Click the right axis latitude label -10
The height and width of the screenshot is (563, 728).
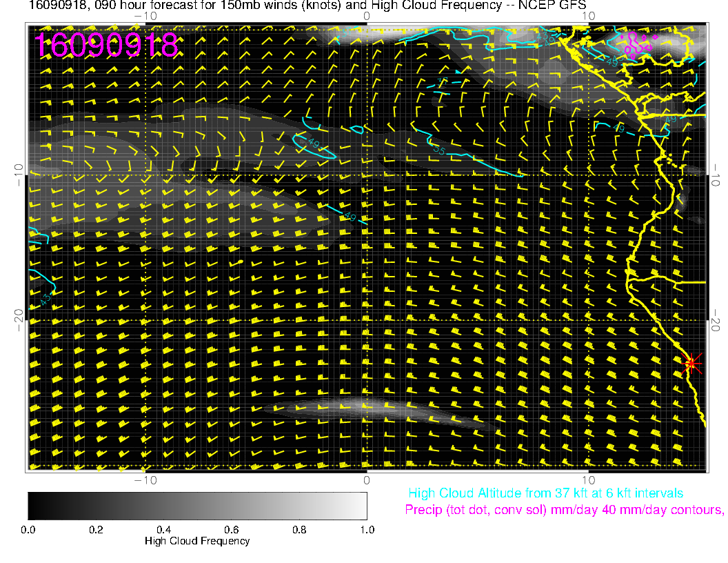(715, 175)
